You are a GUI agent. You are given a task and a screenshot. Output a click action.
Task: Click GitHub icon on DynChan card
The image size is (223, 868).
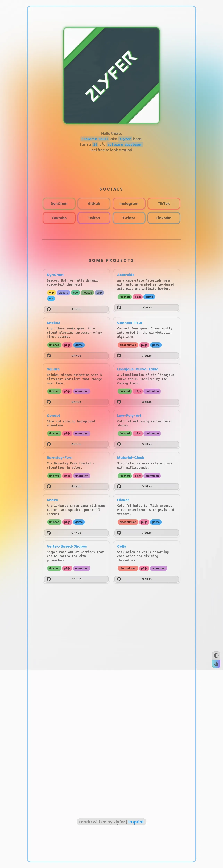coord(49,309)
